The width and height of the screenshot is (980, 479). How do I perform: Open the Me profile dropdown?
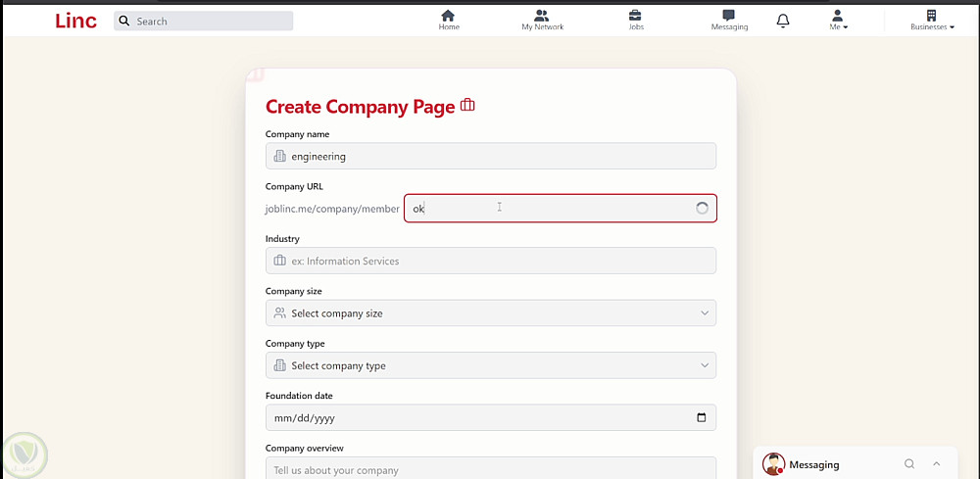point(838,21)
